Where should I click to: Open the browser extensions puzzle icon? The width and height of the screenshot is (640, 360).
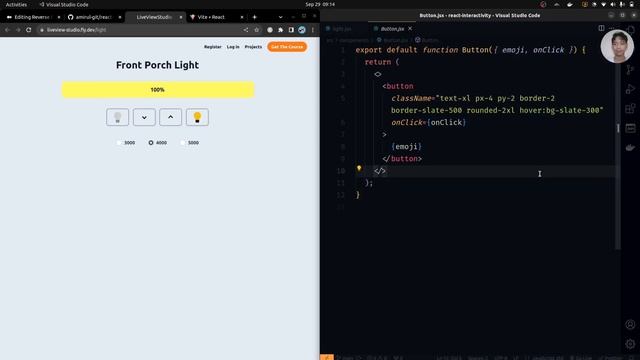tap(280, 30)
